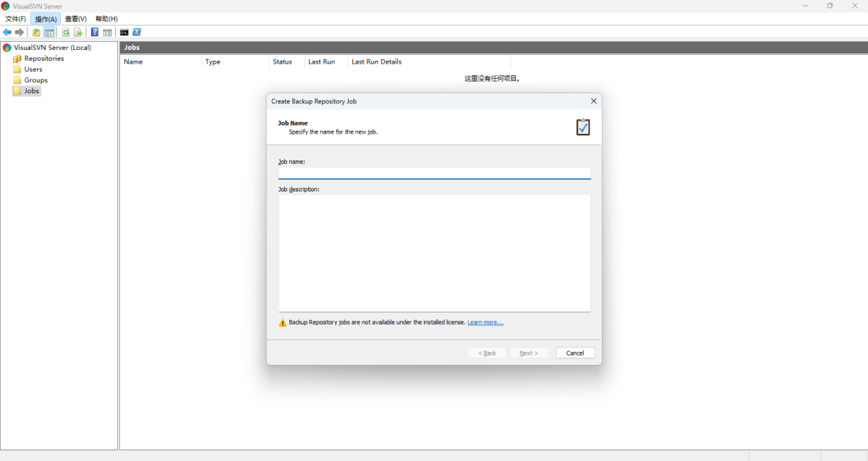Viewport: 868px width, 461px height.
Task: Open the 文件(F) menu
Action: [16, 19]
